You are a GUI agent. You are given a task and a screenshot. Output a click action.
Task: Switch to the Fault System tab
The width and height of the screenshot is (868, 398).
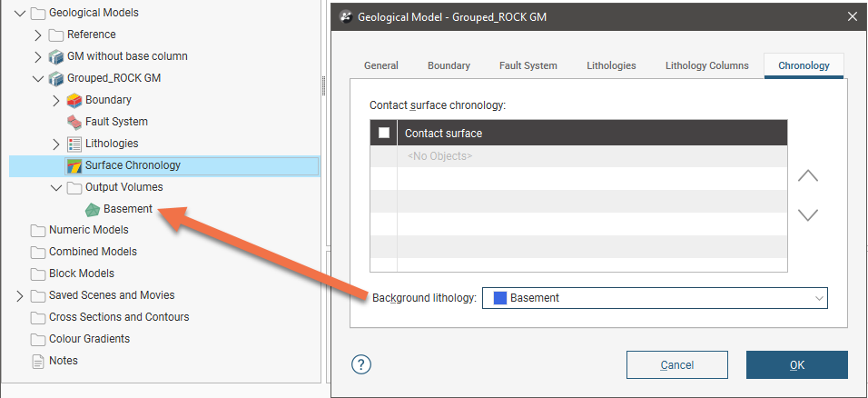[x=528, y=65]
